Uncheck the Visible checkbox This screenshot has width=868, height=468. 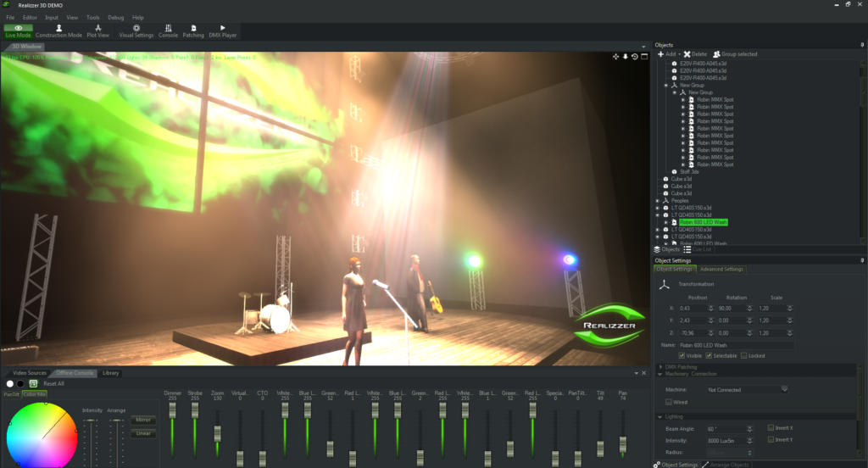[684, 356]
